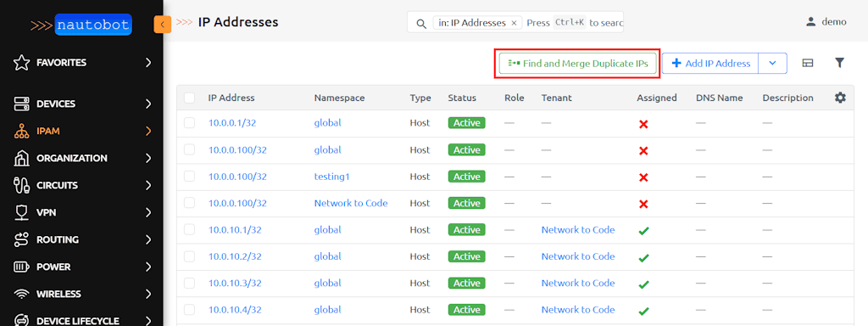Open the 10.0.0.1/32 IP address link
Viewport: 868px width, 326px height.
tap(232, 123)
